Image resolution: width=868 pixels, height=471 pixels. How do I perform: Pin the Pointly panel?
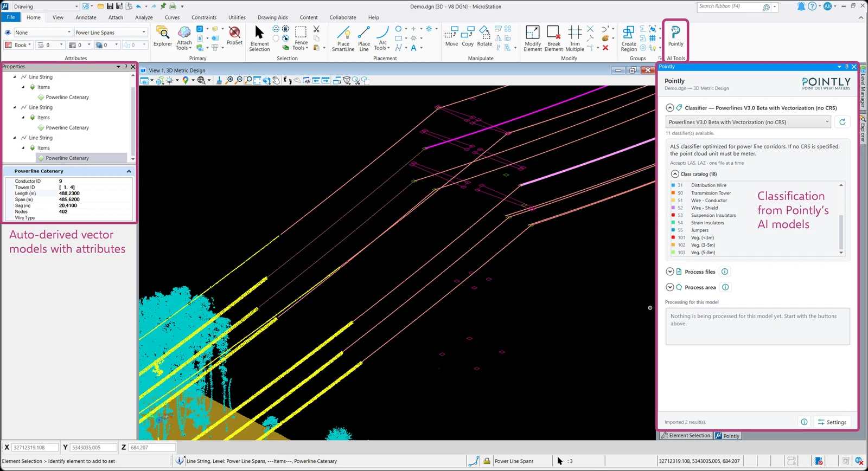(846, 67)
